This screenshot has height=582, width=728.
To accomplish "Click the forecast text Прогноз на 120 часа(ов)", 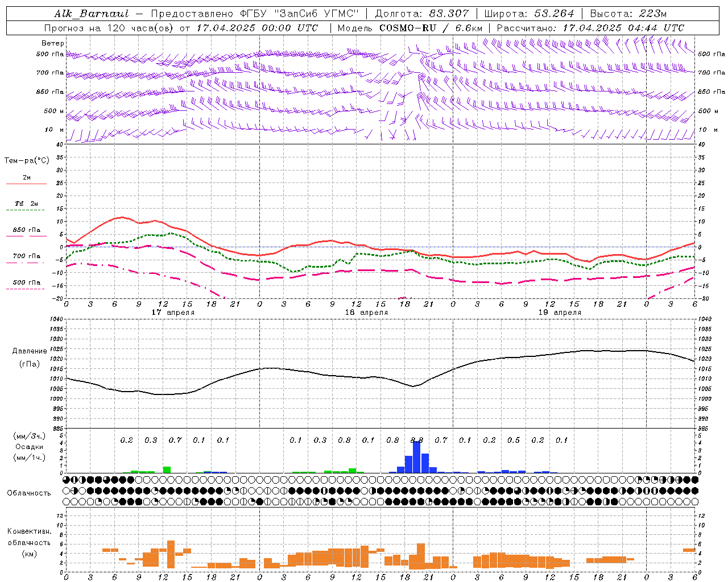I will point(109,28).
